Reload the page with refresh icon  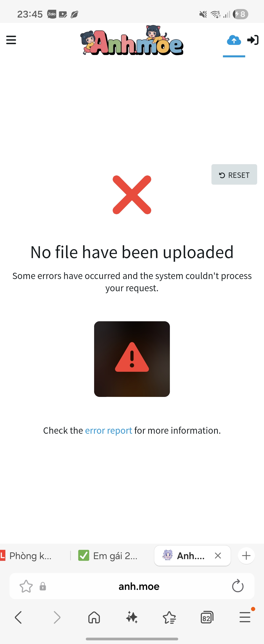coord(237,586)
